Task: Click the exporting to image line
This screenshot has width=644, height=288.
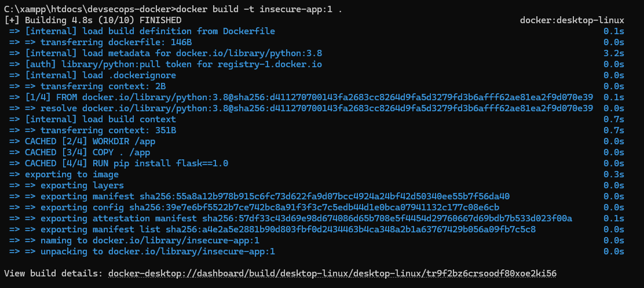Action: pyautogui.click(x=71, y=174)
